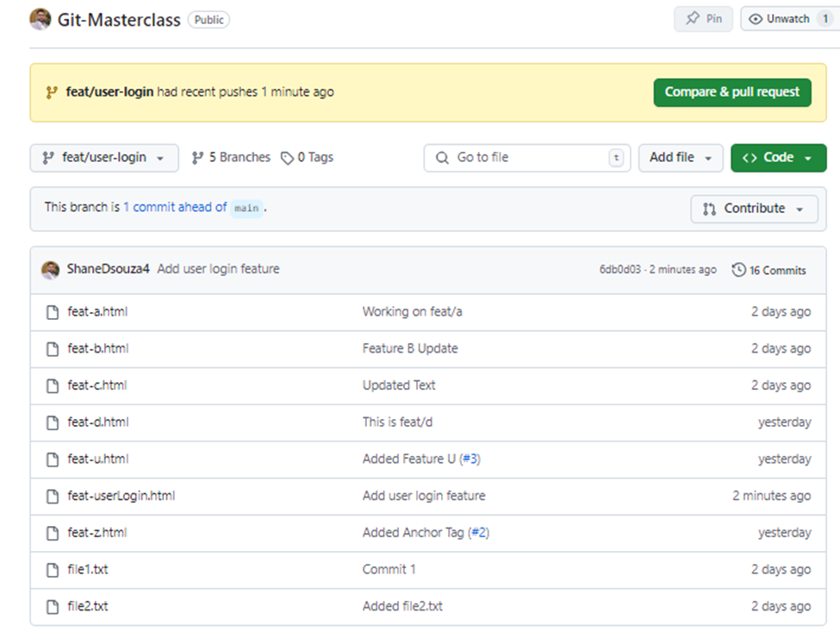Open feat-u.html file
840x632 pixels.
pos(98,459)
